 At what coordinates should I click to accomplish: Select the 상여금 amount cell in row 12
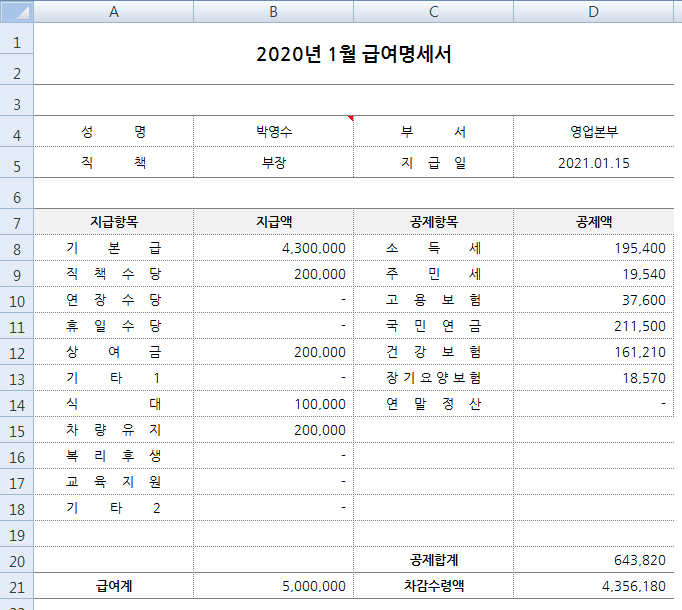click(x=273, y=352)
